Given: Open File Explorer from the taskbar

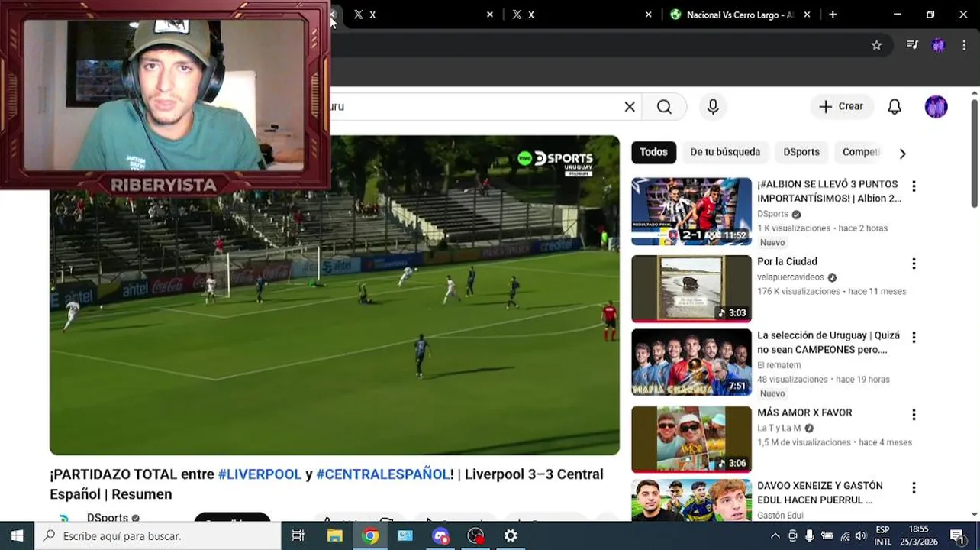Looking at the screenshot, I should [x=334, y=536].
